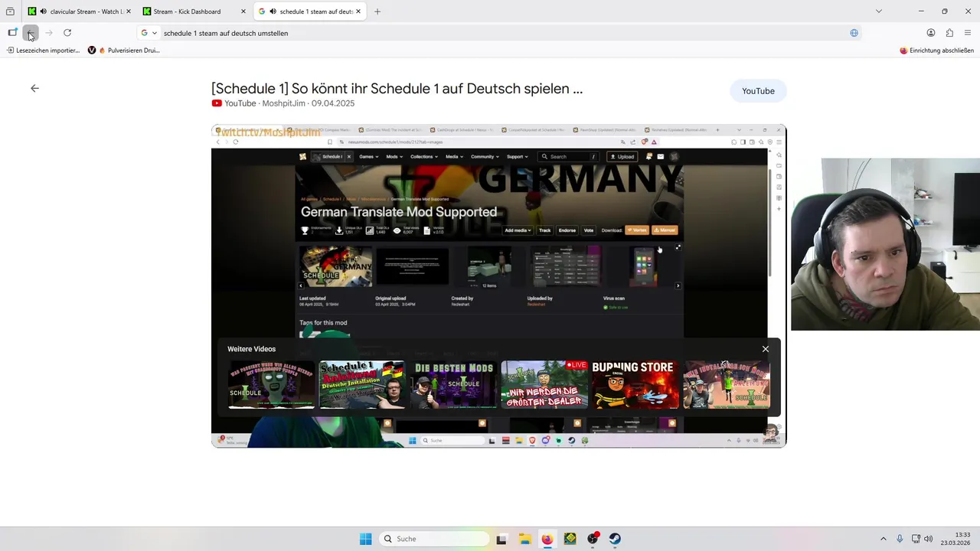Open the BURNING STORE video thumbnail
980x551 pixels.
pos(635,385)
